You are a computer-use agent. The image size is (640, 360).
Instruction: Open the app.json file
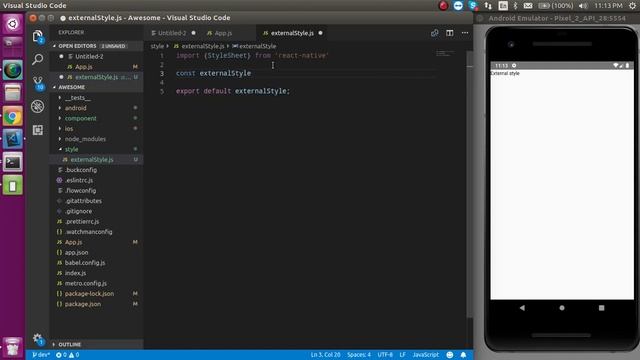pos(96,252)
